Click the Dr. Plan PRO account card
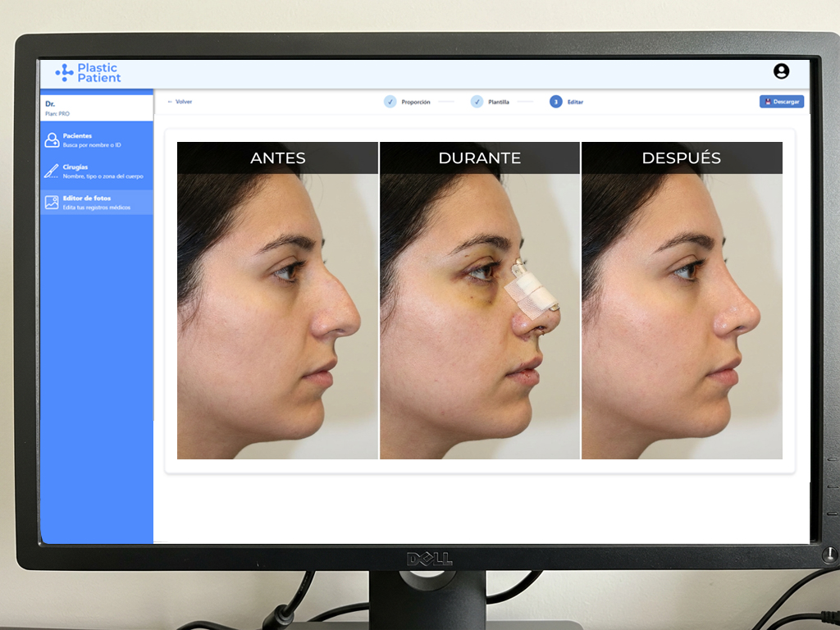Image resolution: width=840 pixels, height=630 pixels. tap(96, 107)
